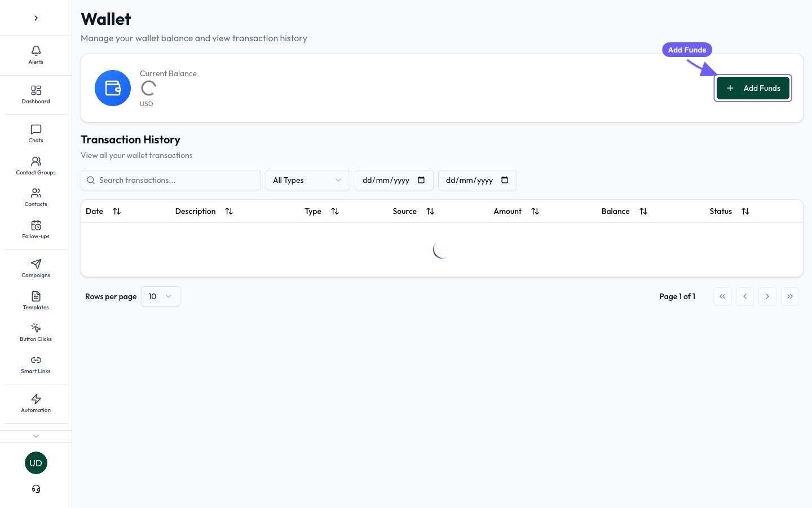
Task: Sort transactions by Source column
Action: [x=413, y=211]
